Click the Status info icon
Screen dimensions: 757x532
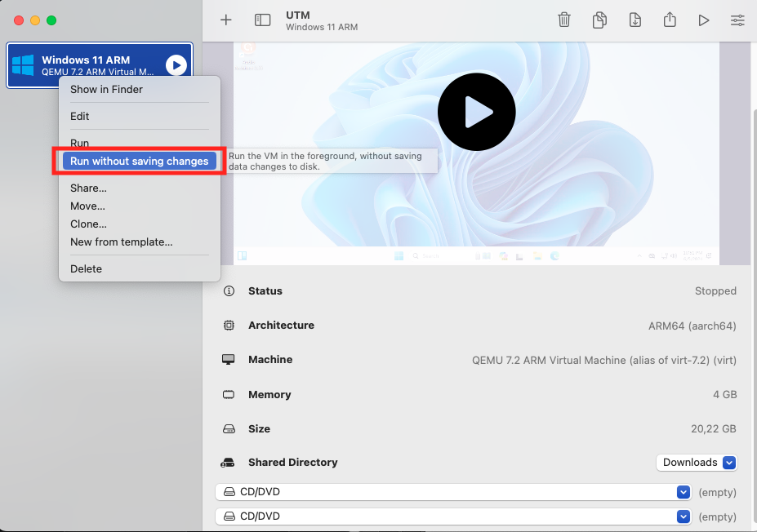[229, 290]
